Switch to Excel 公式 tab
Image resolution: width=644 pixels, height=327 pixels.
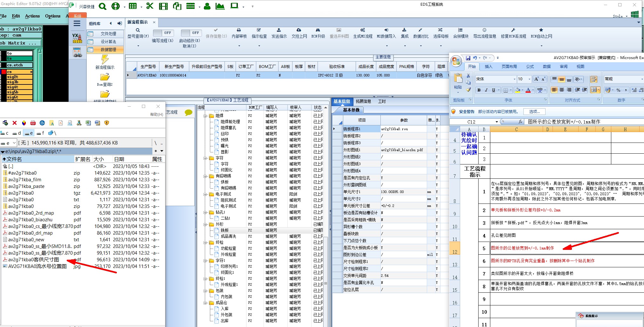coord(530,67)
